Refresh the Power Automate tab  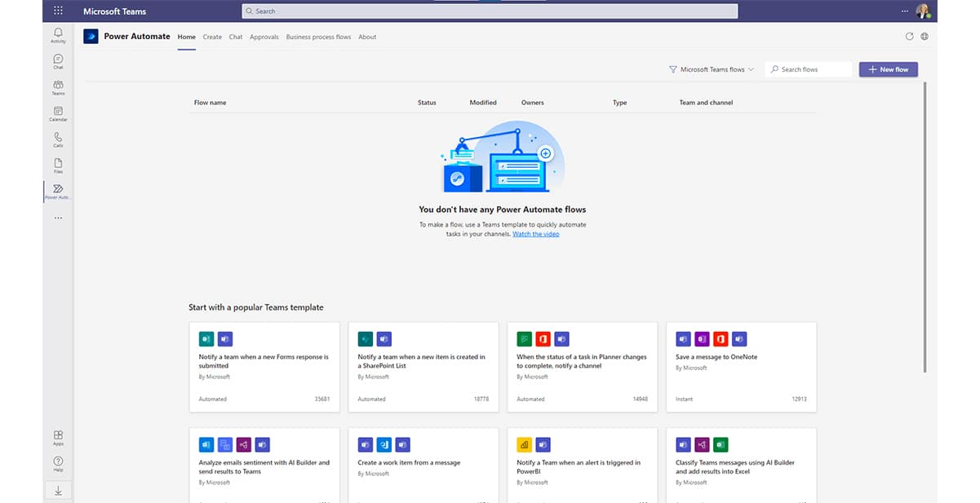coord(910,37)
